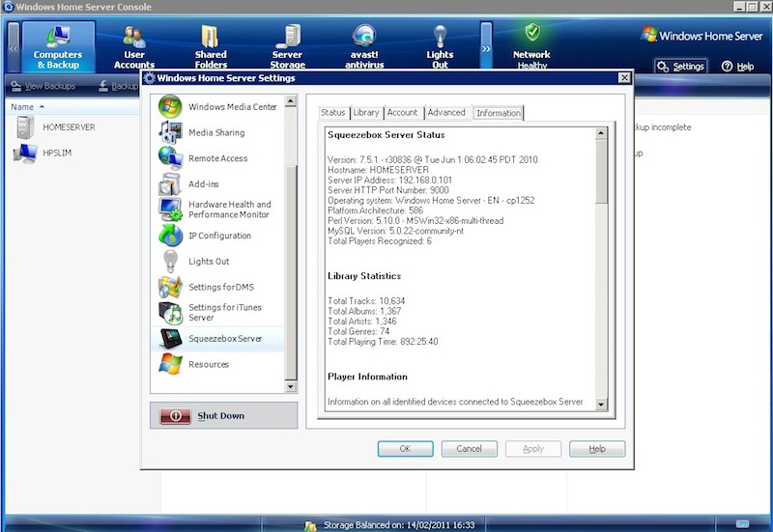Switch to the Status tab
The height and width of the screenshot is (532, 773).
point(333,113)
